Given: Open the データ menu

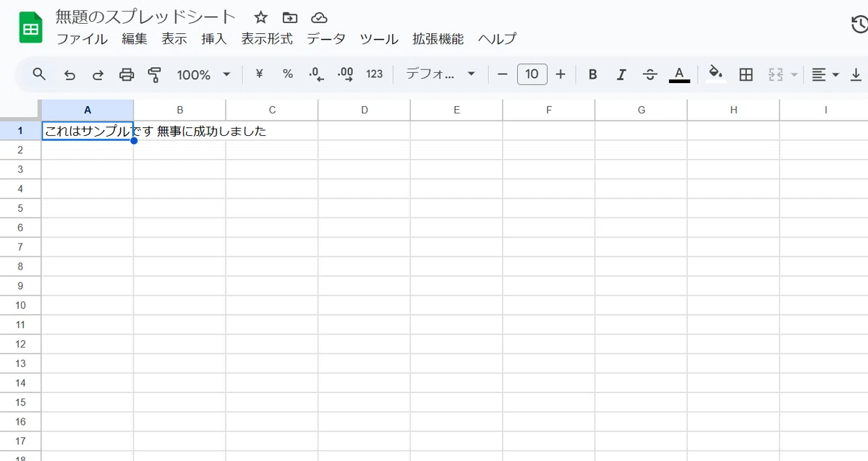Looking at the screenshot, I should (x=326, y=39).
